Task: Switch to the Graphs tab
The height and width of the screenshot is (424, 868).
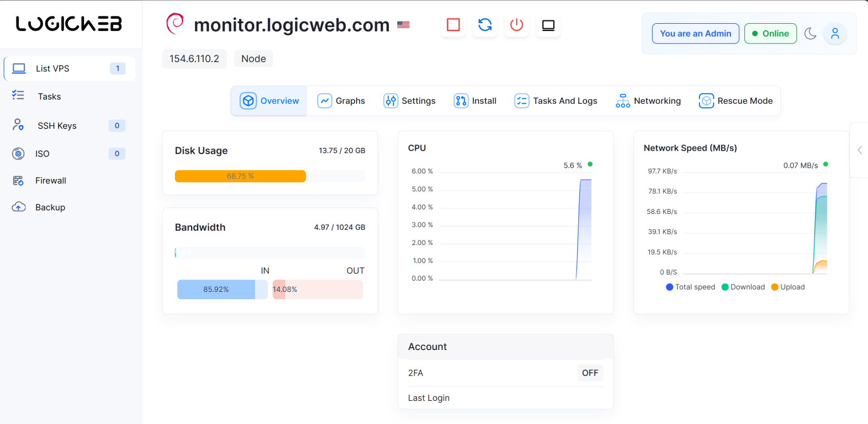Action: [x=341, y=100]
